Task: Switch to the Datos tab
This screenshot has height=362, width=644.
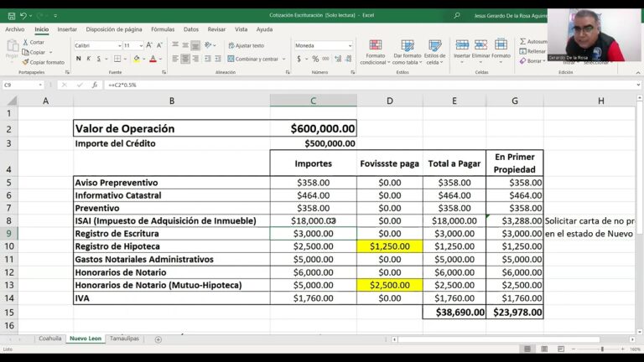Action: [191, 29]
